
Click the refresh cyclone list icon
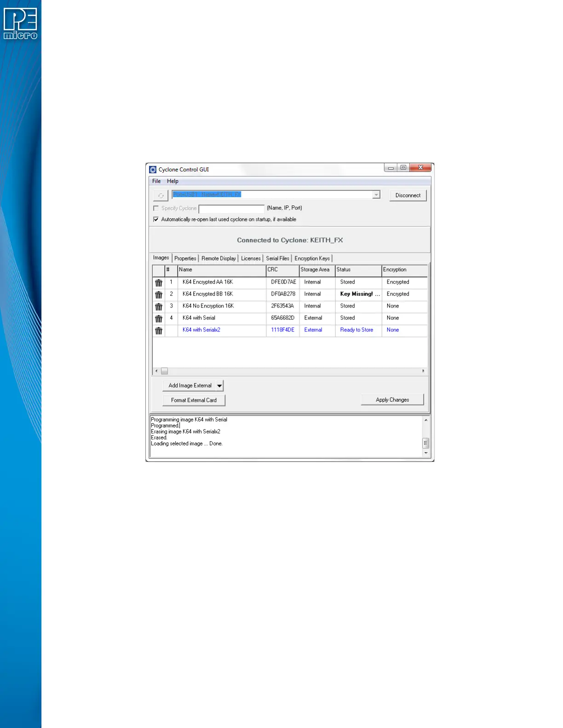[161, 195]
